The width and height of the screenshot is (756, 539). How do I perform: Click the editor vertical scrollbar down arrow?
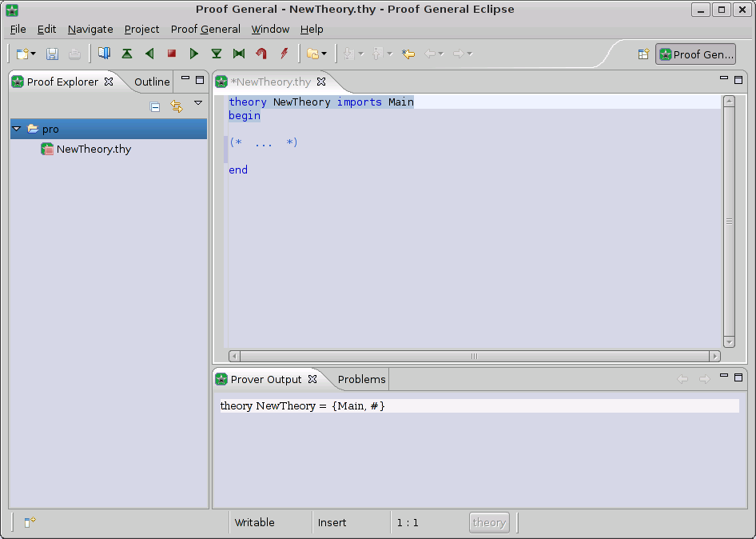pos(729,342)
